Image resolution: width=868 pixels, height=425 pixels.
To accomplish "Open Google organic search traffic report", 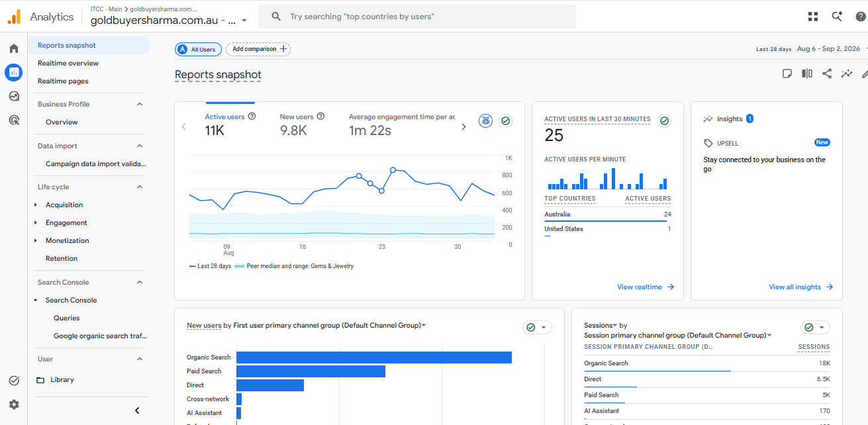I will [100, 336].
